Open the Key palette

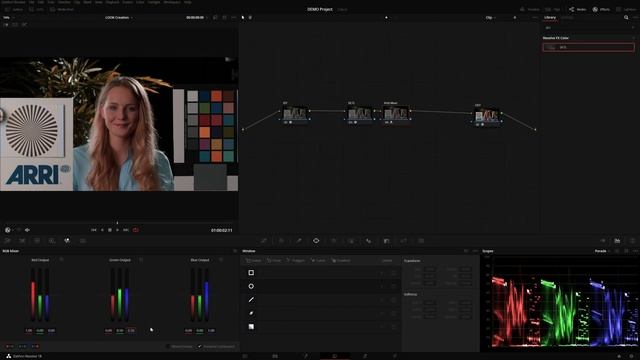[x=386, y=241]
